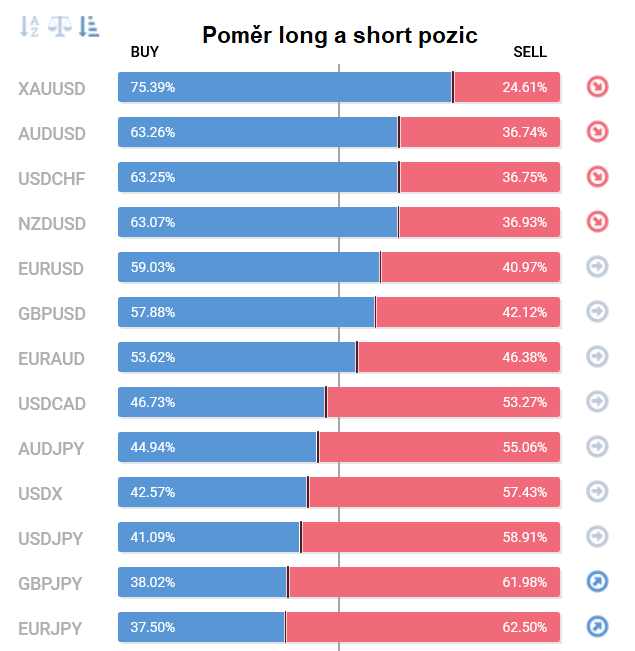Click the red trend arrow for AUDUSD
The width and height of the screenshot is (635, 651).
pos(597,132)
